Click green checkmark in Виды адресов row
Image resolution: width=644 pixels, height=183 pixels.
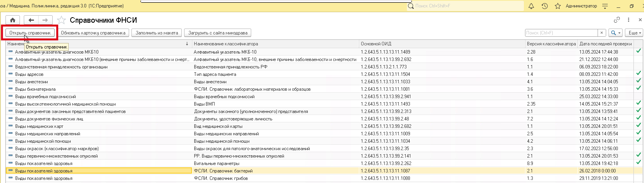click(638, 73)
